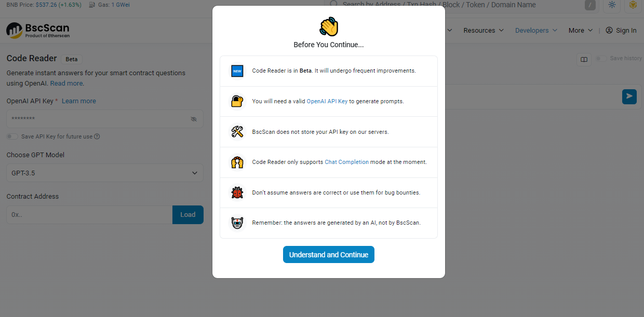This screenshot has height=317, width=644.
Task: Click the slash shortcut key icon
Action: click(590, 5)
